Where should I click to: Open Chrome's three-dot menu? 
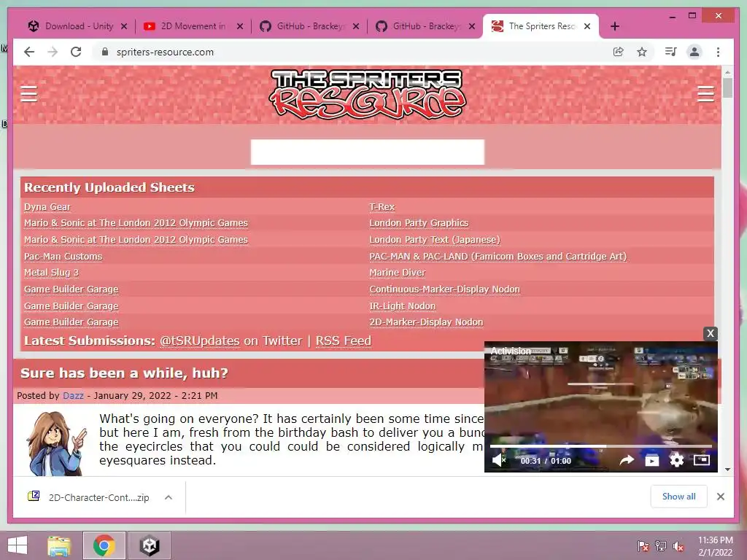(718, 52)
